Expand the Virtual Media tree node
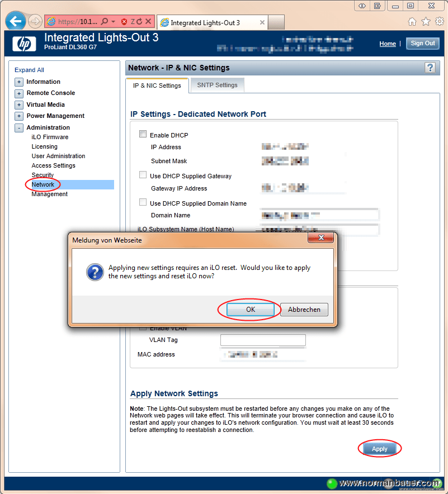 point(19,104)
